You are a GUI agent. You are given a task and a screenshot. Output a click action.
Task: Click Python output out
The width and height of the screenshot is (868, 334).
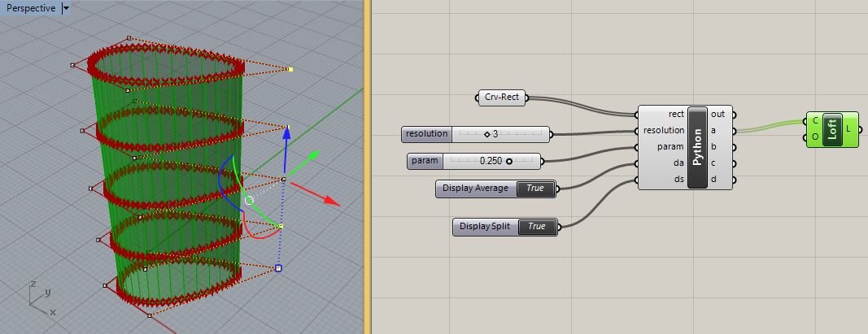tap(718, 114)
